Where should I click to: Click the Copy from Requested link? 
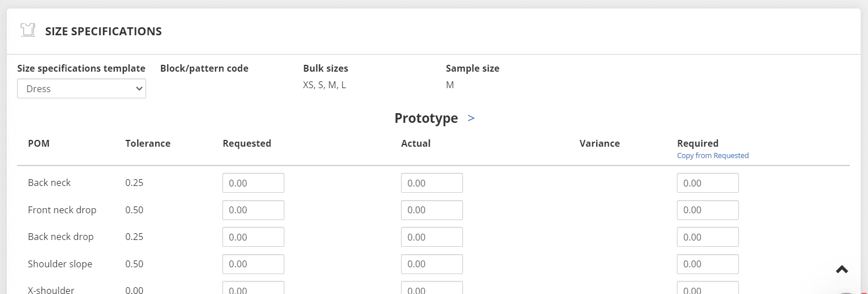713,155
